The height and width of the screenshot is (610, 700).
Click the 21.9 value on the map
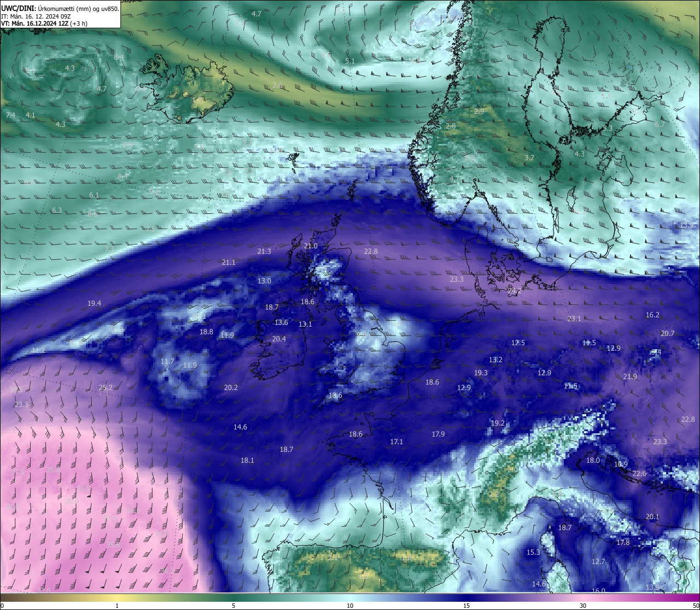click(630, 376)
